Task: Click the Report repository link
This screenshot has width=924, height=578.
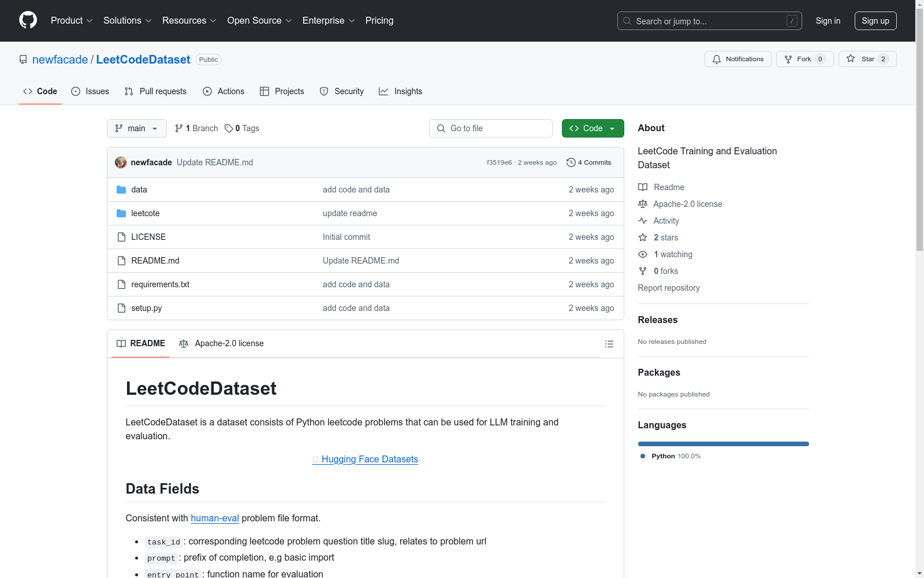Action: pyautogui.click(x=669, y=288)
